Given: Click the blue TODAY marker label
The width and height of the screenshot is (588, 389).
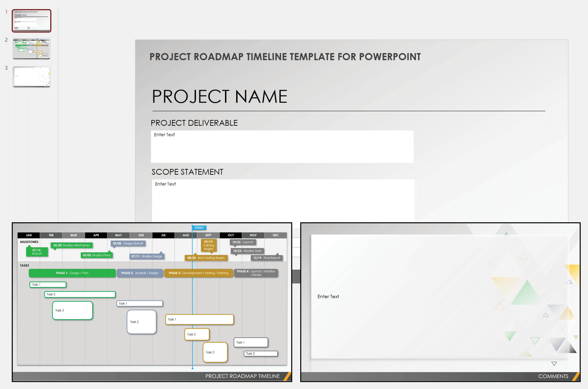Looking at the screenshot, I should coord(199,227).
